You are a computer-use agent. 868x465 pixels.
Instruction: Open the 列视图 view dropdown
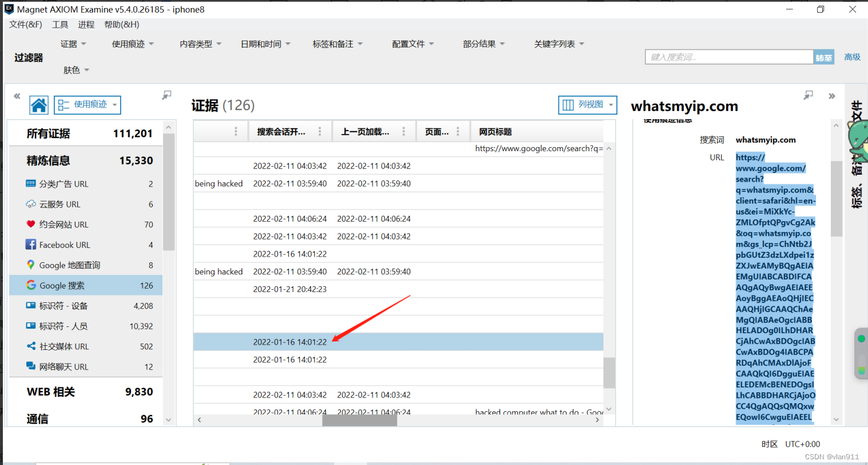[x=588, y=105]
